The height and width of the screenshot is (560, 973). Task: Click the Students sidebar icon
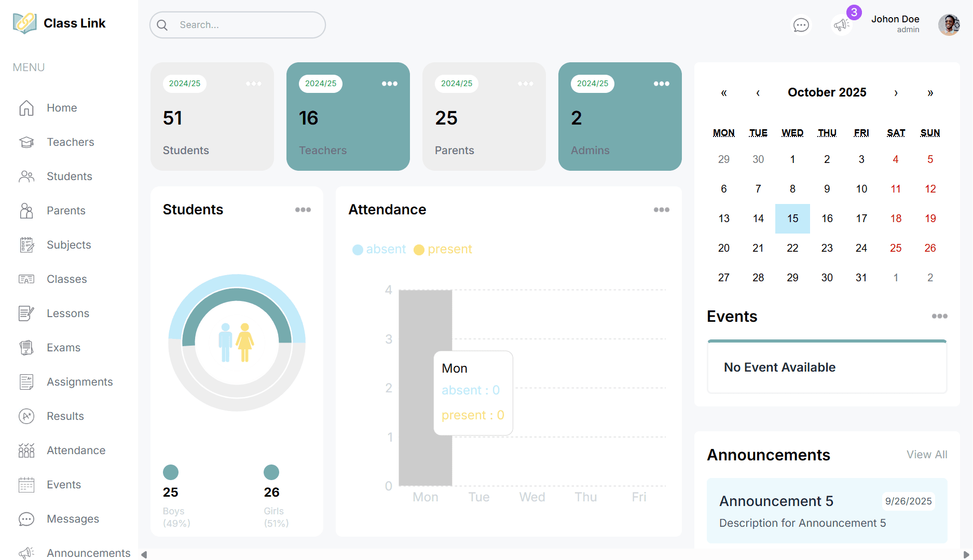point(26,176)
